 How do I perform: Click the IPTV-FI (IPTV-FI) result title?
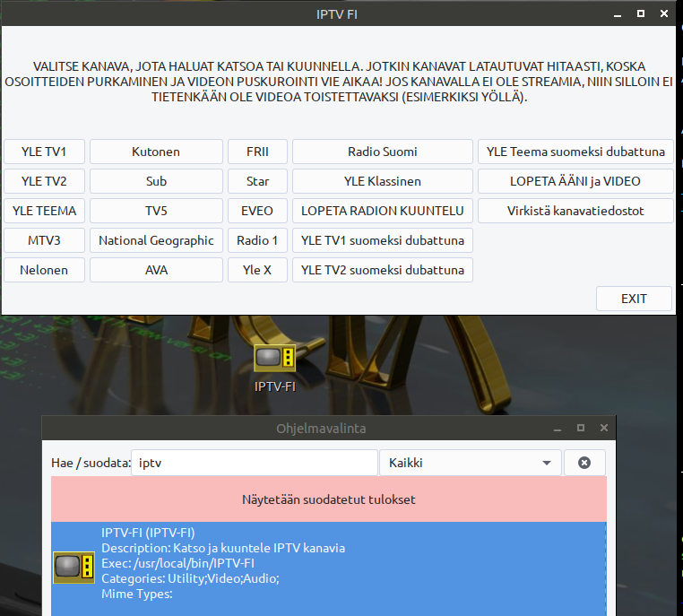148,533
